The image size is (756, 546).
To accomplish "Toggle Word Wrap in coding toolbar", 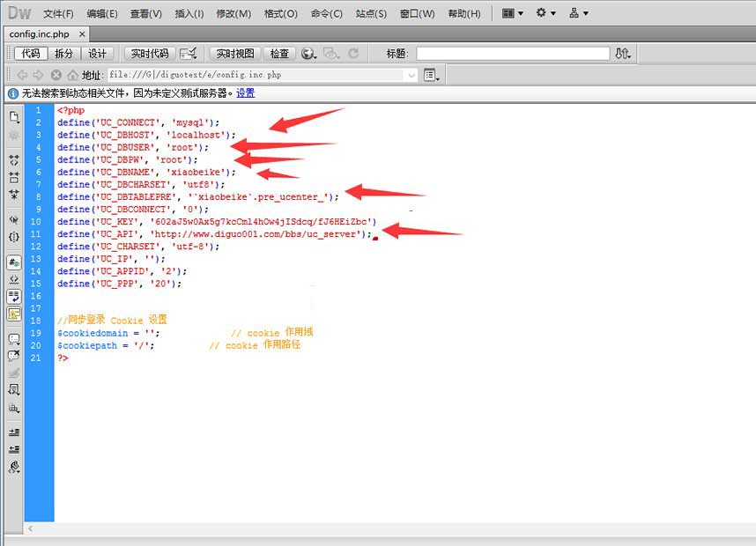I will pos(14,297).
